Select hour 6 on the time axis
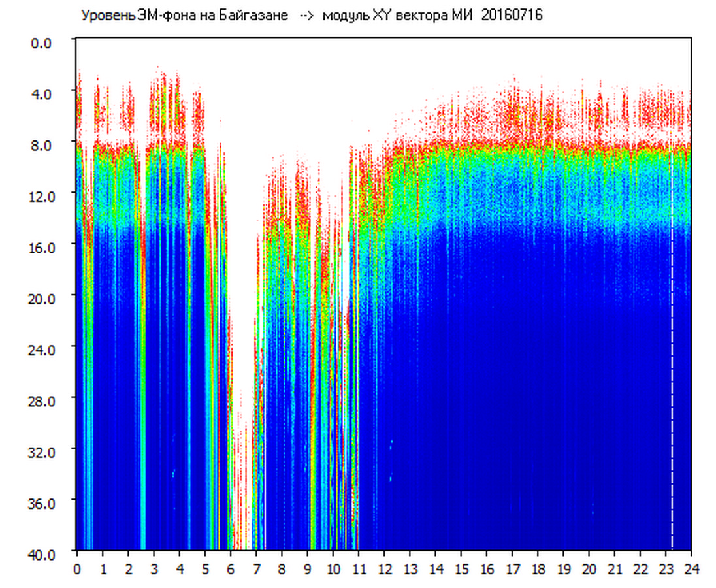Viewport: 716px width, 588px height. coord(231,569)
